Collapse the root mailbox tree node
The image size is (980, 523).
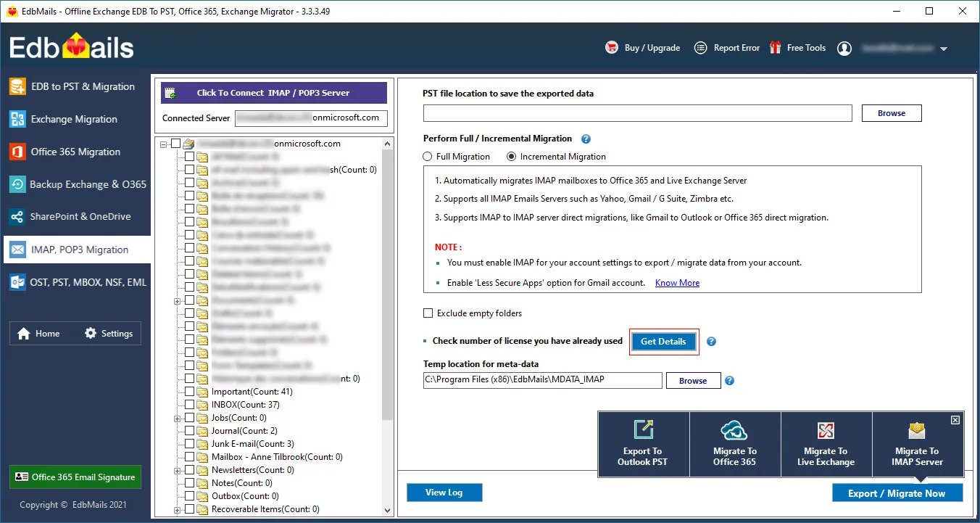(x=165, y=144)
